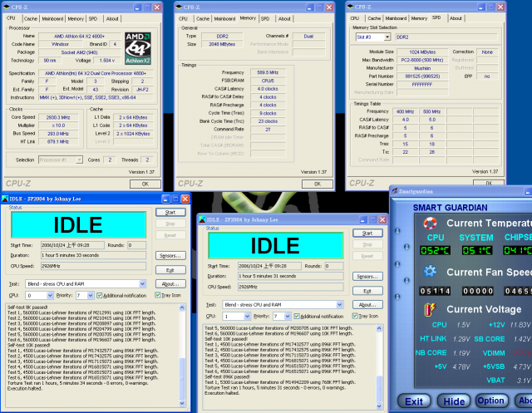The height and width of the screenshot is (413, 532).
Task: Click Smart Guardian fan speed 05114 readout
Action: pos(435,291)
